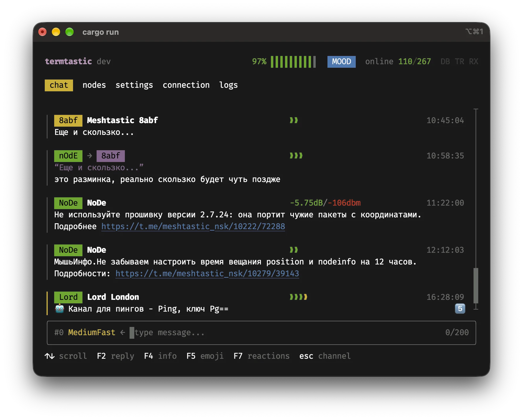Click the signal chevrons on the 10:58:35 message
Viewport: 523px width, 420px height.
tap(296, 156)
